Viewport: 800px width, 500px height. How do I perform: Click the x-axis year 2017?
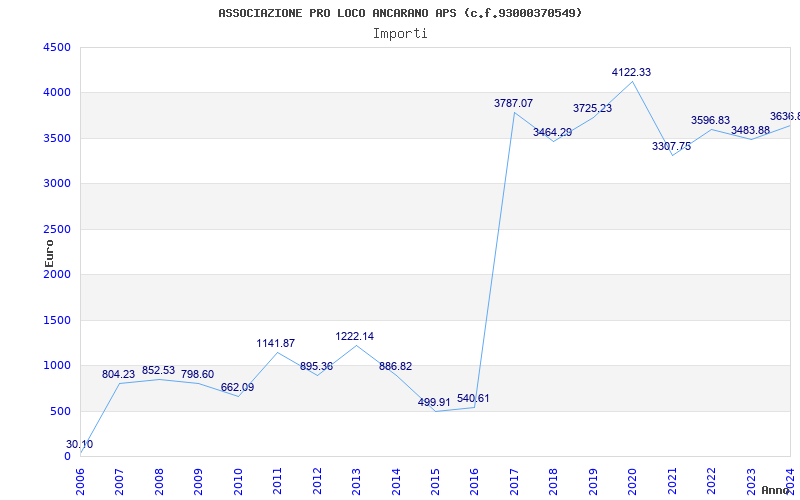(514, 482)
